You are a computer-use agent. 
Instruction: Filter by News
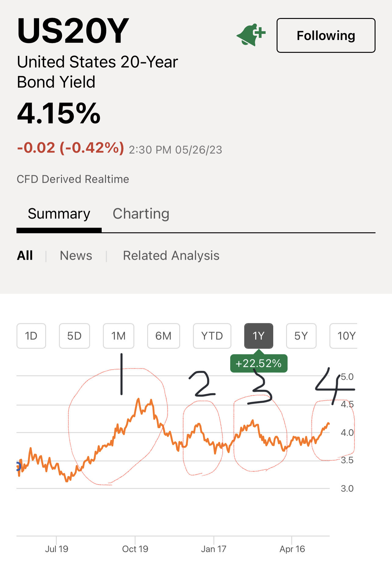click(x=76, y=255)
